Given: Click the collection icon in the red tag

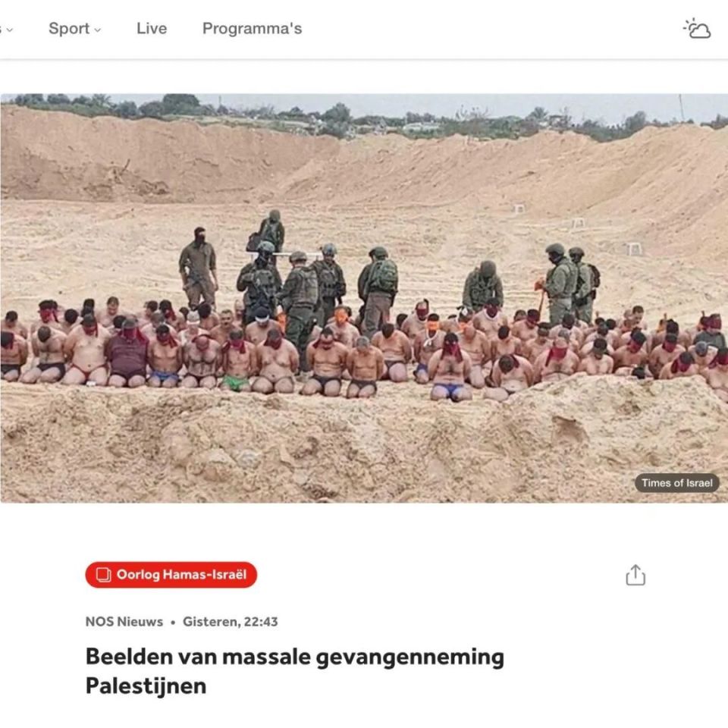Looking at the screenshot, I should pyautogui.click(x=104, y=575).
